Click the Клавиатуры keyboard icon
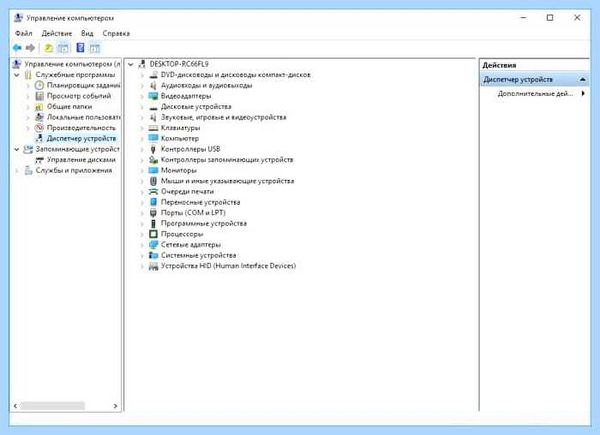The width and height of the screenshot is (600, 435). point(153,128)
